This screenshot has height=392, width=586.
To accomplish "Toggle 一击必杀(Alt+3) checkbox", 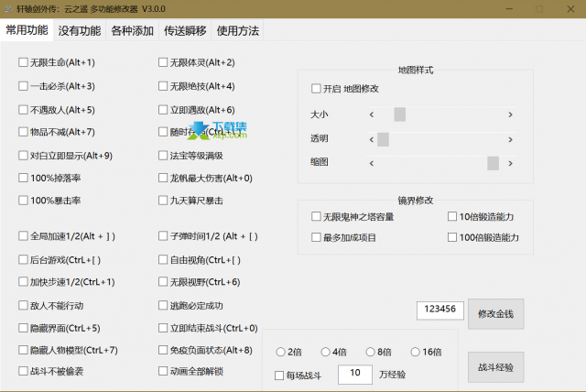I will click(23, 86).
